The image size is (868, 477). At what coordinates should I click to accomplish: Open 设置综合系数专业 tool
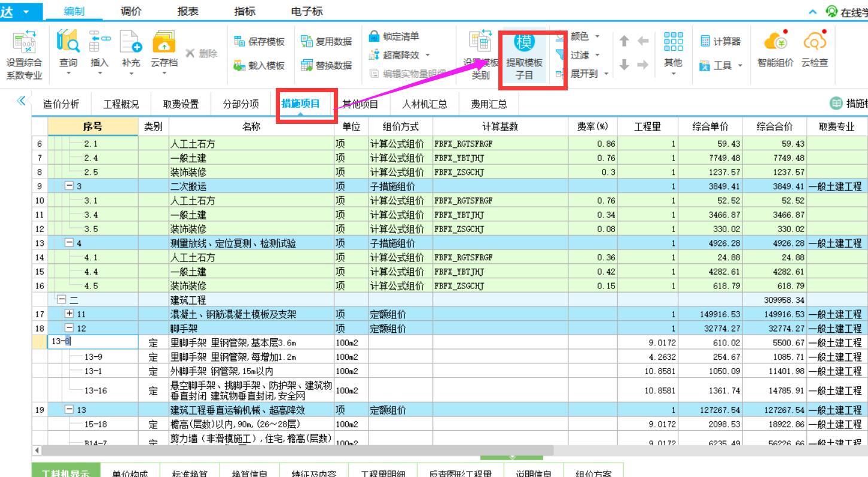click(25, 55)
